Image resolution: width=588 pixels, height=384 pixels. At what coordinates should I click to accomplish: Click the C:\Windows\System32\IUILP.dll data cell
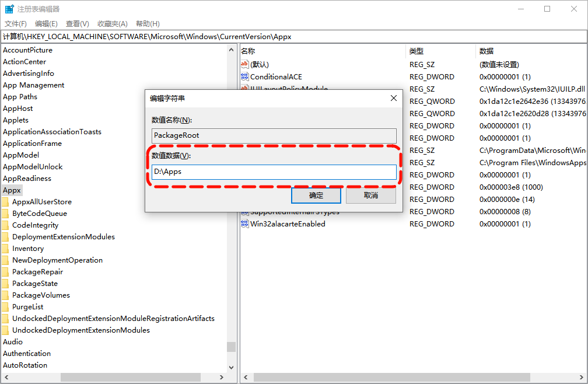(532, 89)
